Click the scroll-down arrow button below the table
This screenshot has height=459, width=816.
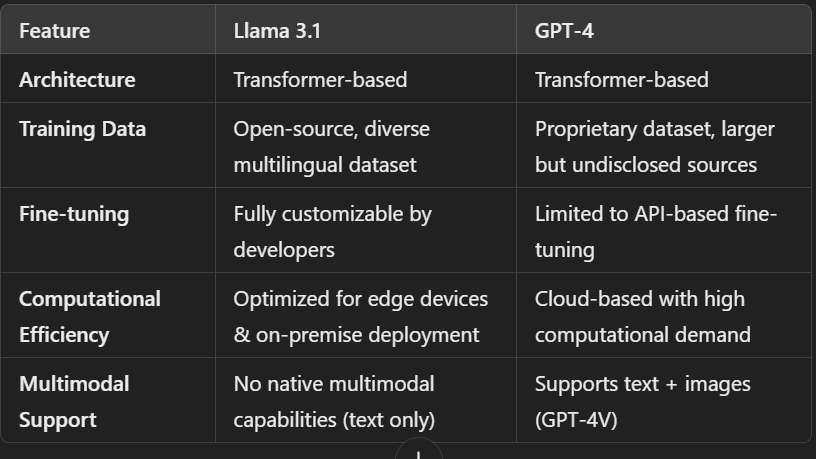tap(419, 452)
